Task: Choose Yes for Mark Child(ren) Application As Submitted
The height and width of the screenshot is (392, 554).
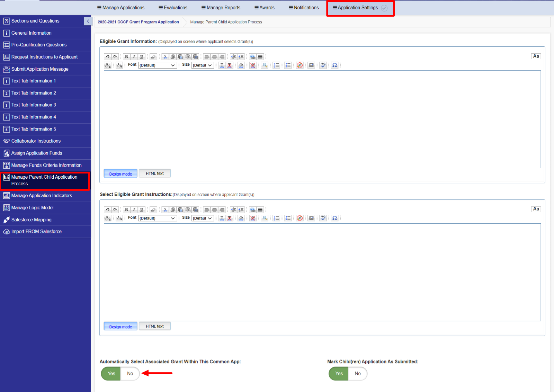Action: pyautogui.click(x=339, y=374)
